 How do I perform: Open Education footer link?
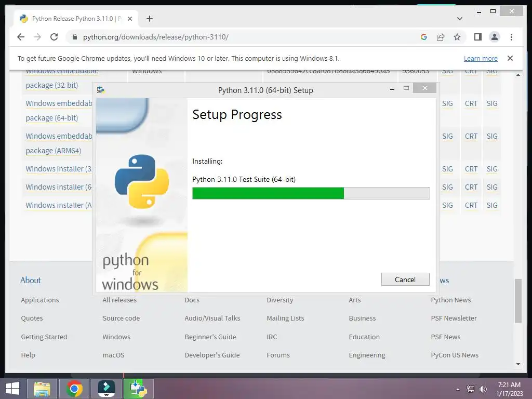coord(364,337)
